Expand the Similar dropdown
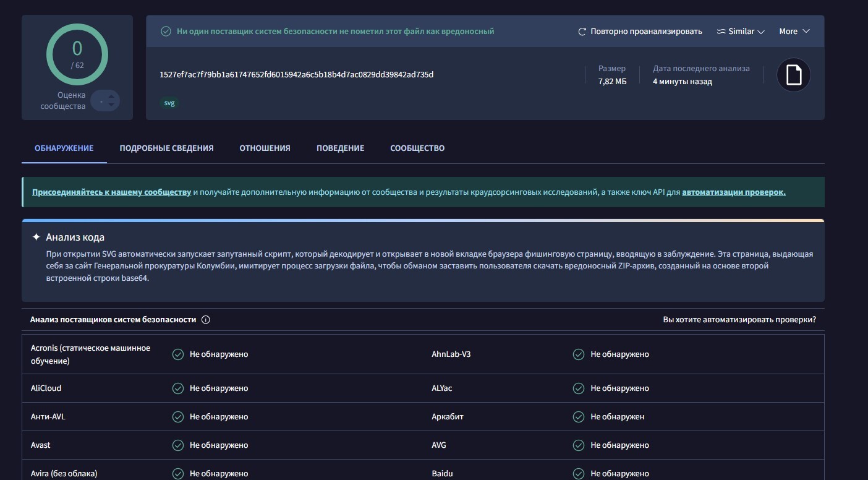The height and width of the screenshot is (480, 868). (x=741, y=32)
